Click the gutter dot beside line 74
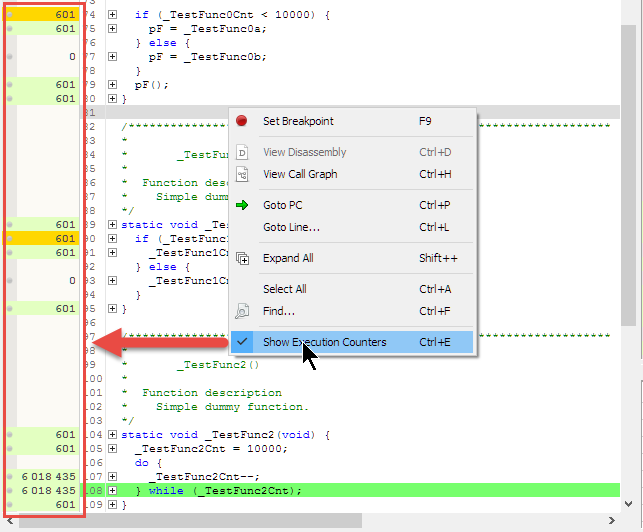The height and width of the screenshot is (532, 643). [x=9, y=15]
